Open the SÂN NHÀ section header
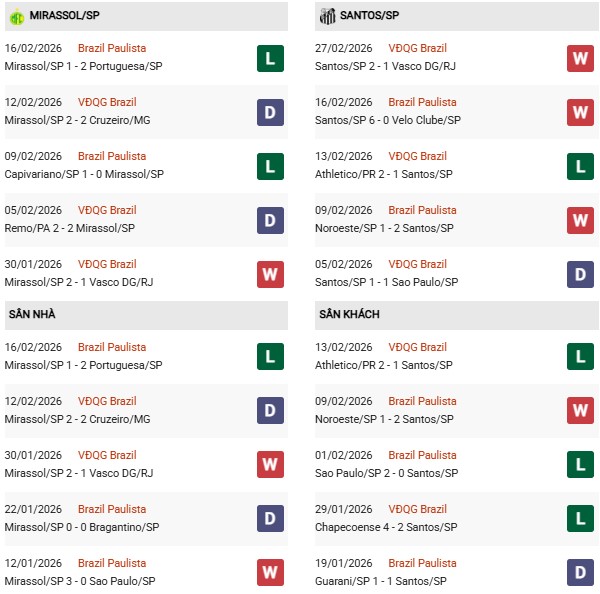This screenshot has height=594, width=600. pyautogui.click(x=32, y=315)
